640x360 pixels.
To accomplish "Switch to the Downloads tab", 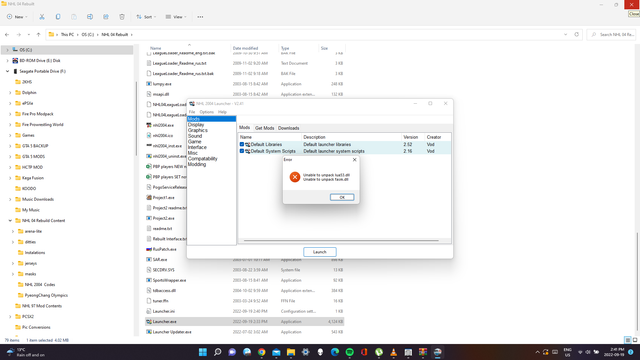I will (289, 128).
